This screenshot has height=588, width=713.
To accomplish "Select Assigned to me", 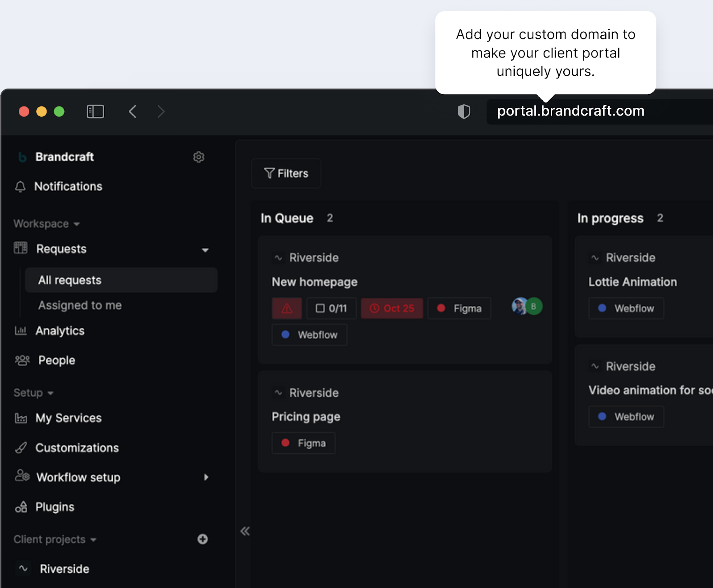I will click(79, 305).
